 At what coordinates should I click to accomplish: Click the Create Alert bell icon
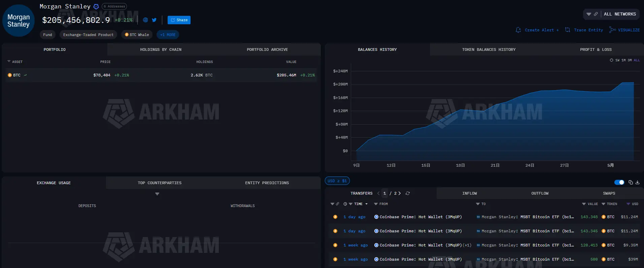(x=518, y=30)
